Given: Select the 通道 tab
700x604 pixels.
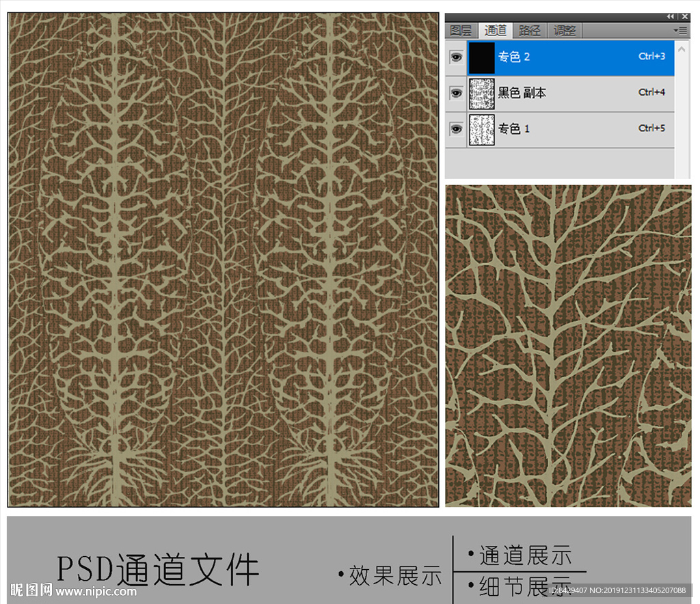Looking at the screenshot, I should [x=495, y=30].
